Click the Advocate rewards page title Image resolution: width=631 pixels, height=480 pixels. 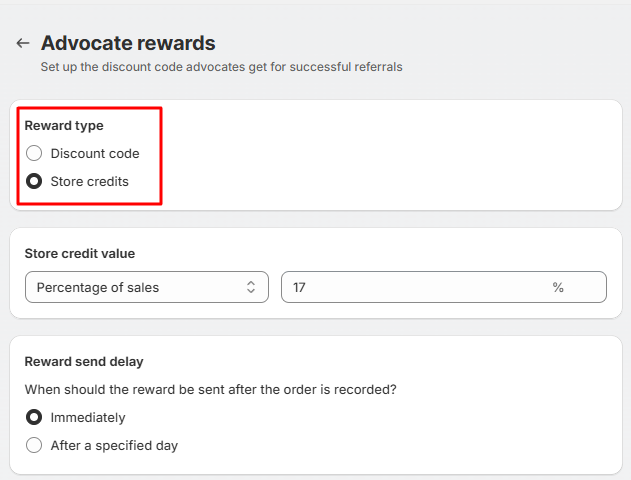click(x=128, y=43)
